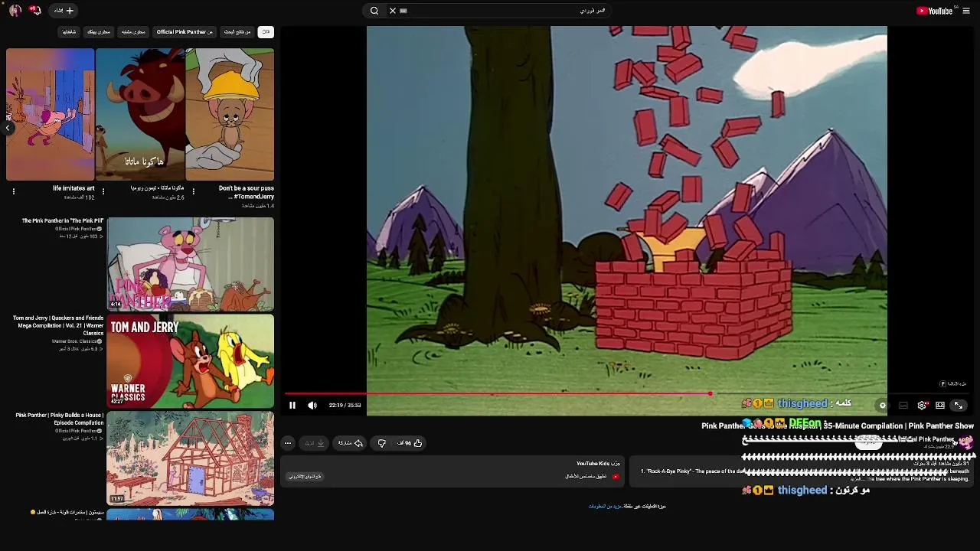
Task: Click the download button below the video
Action: pyautogui.click(x=315, y=443)
